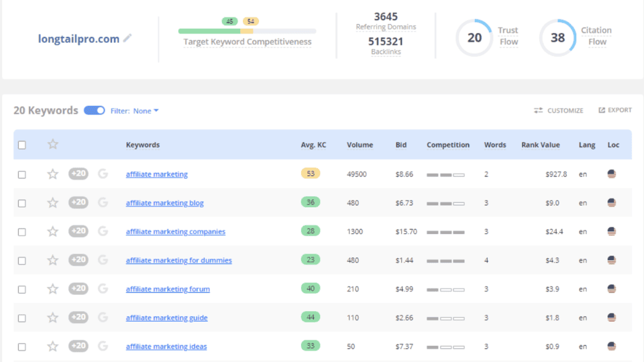
Task: Click +20 badge for affiliate marketing forum
Action: [x=78, y=288]
